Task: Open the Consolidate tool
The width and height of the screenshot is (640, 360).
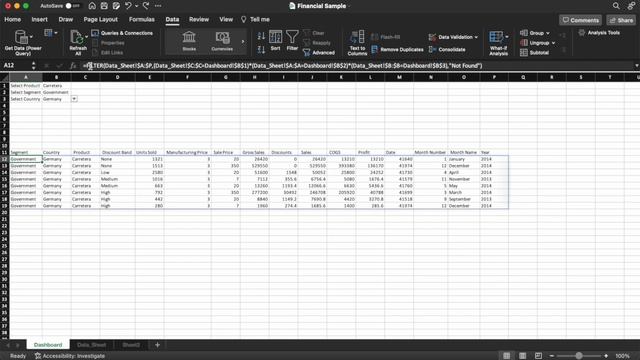Action: (x=447, y=49)
